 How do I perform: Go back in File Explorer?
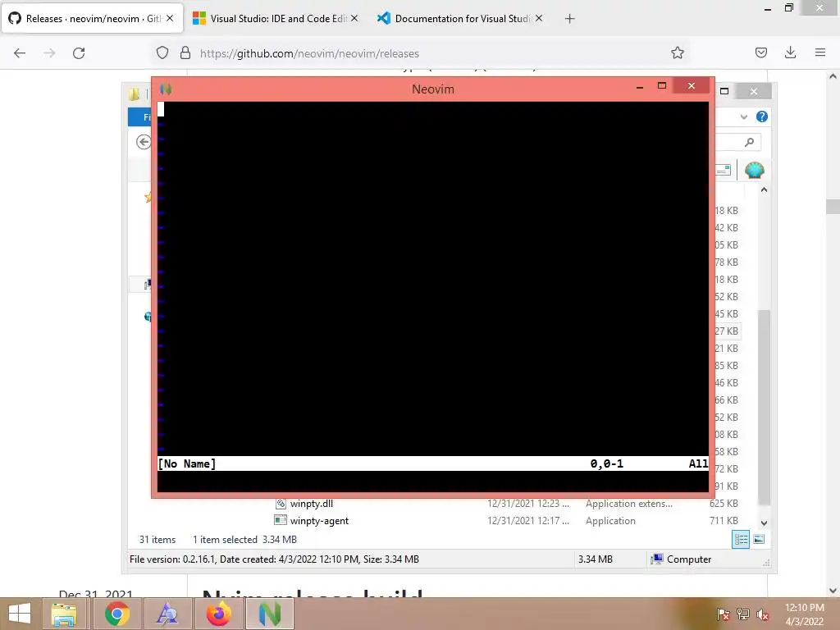pos(143,142)
